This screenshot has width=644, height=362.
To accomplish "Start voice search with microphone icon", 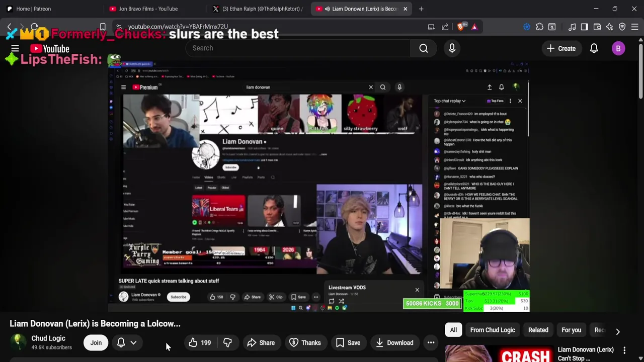I will pyautogui.click(x=452, y=48).
